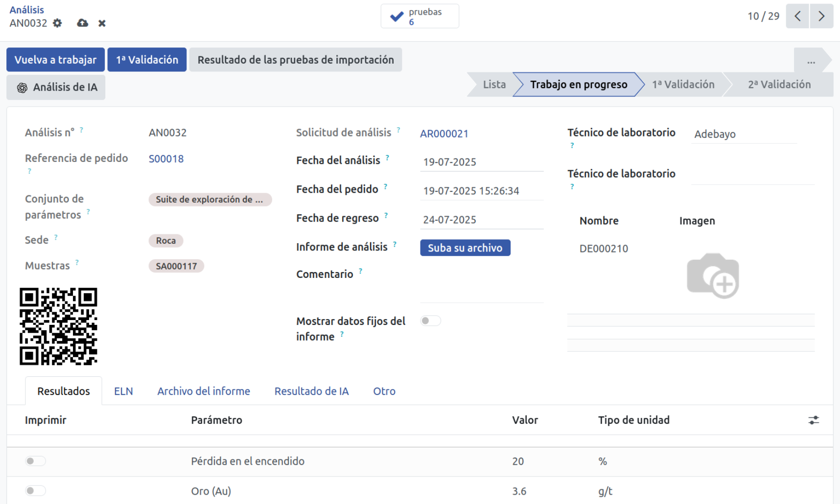
Task: Edit Fecha del pedido datetime field
Action: click(x=482, y=191)
